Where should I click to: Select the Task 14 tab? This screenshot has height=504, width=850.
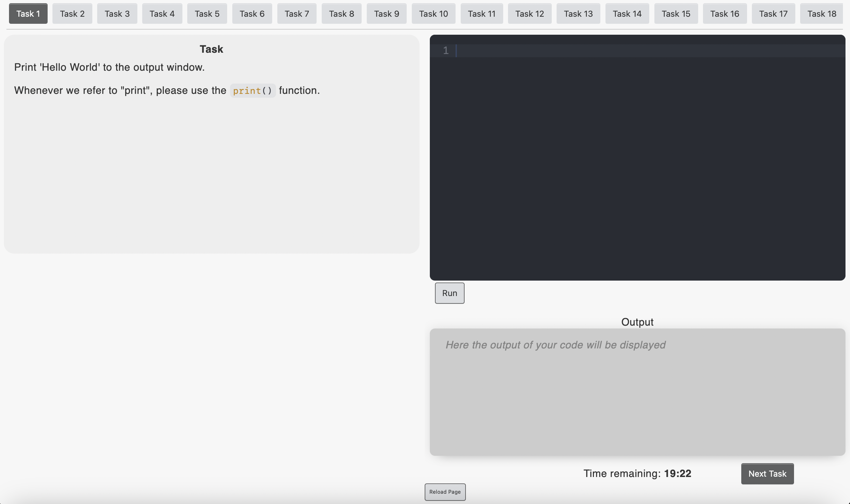[627, 14]
